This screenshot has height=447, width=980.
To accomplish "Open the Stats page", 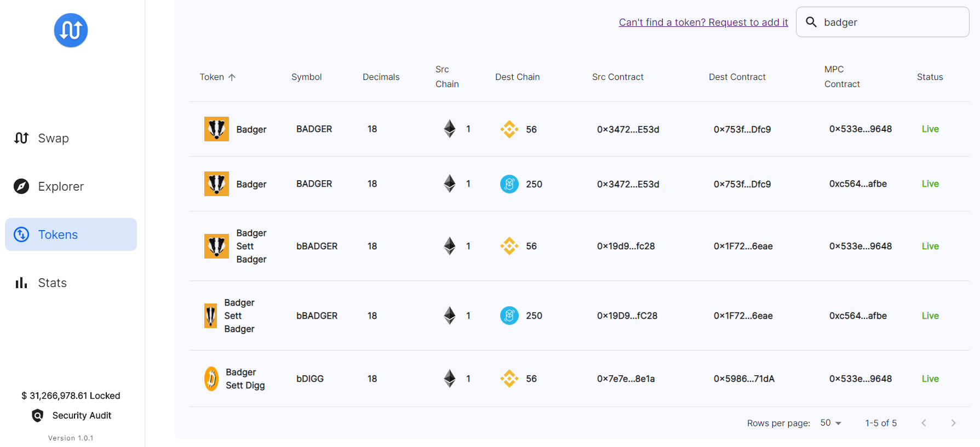I will point(71,283).
